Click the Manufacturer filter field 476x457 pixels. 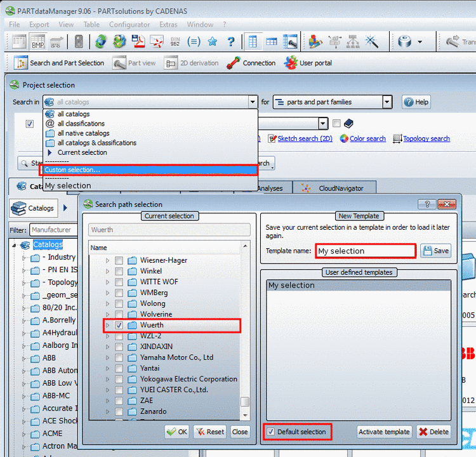click(x=53, y=230)
